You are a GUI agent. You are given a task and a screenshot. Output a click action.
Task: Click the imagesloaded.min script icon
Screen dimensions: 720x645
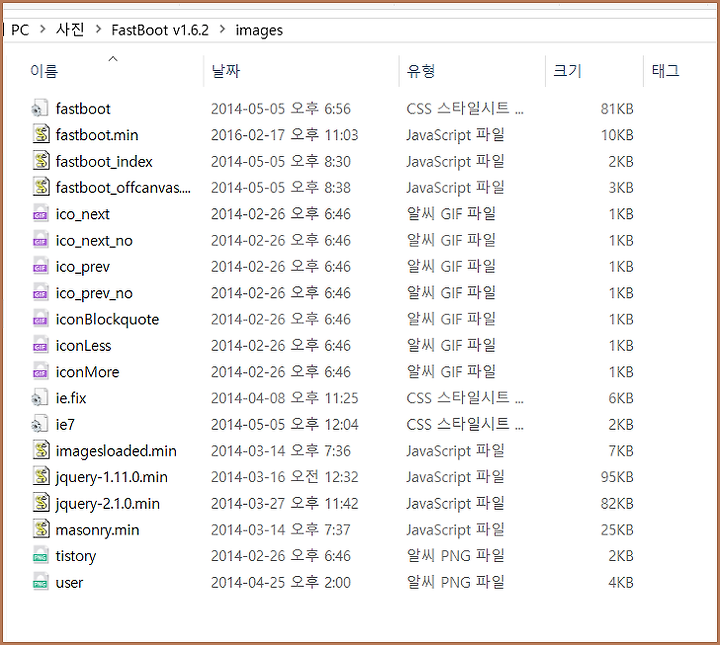(41, 451)
